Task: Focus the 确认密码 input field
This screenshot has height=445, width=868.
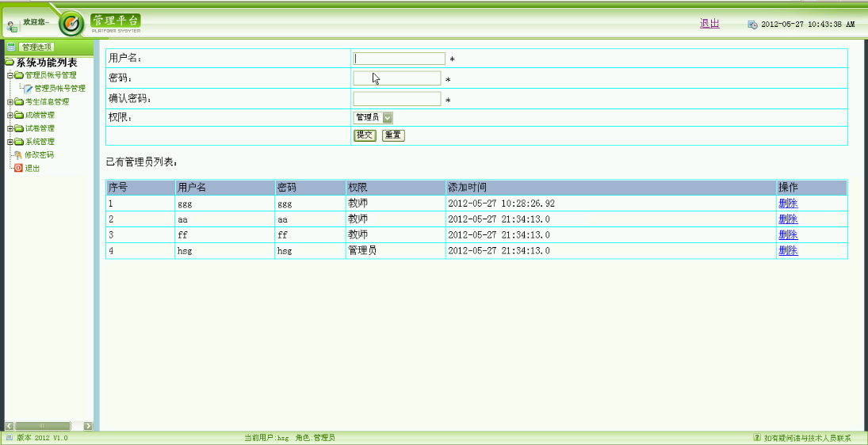Action: [x=397, y=99]
